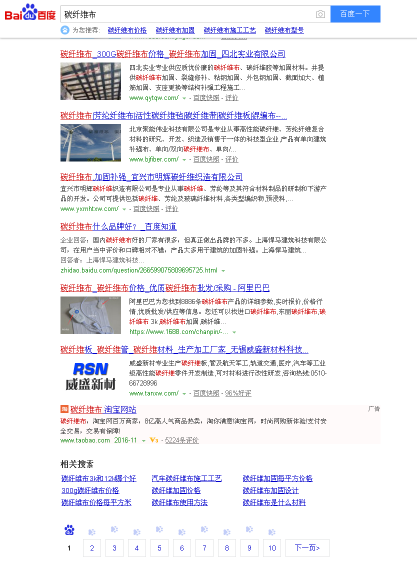Open camera image search icon
The height and width of the screenshot is (574, 417).
tap(320, 14)
